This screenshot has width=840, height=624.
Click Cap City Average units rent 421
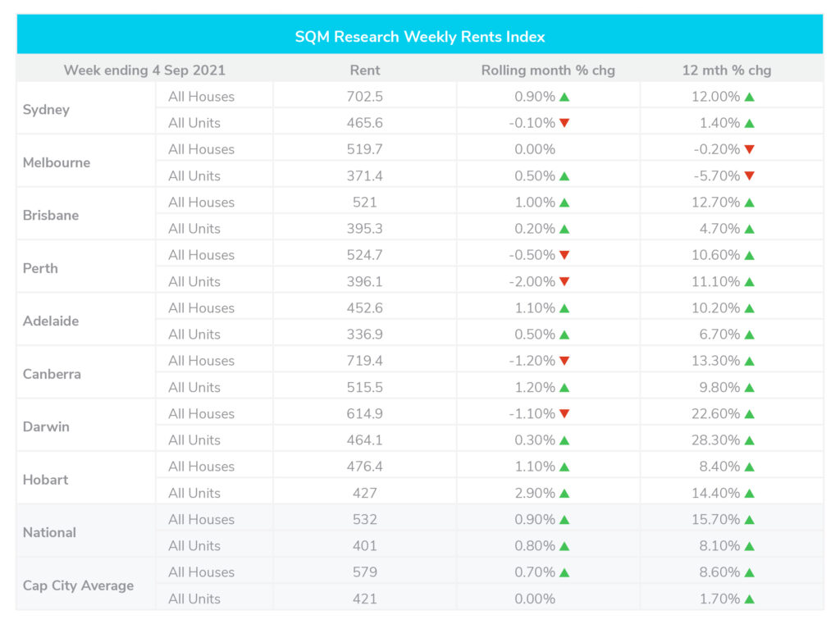tap(364, 599)
